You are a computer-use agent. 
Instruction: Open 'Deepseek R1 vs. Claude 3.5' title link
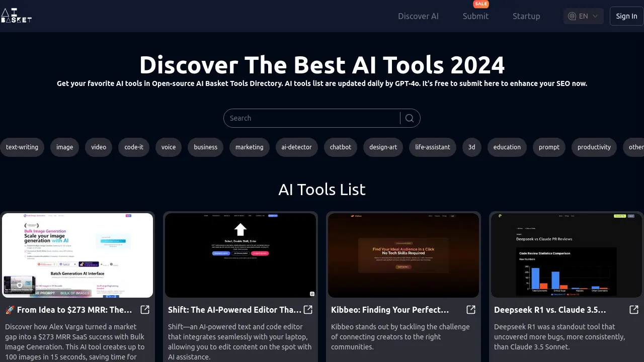click(x=550, y=310)
